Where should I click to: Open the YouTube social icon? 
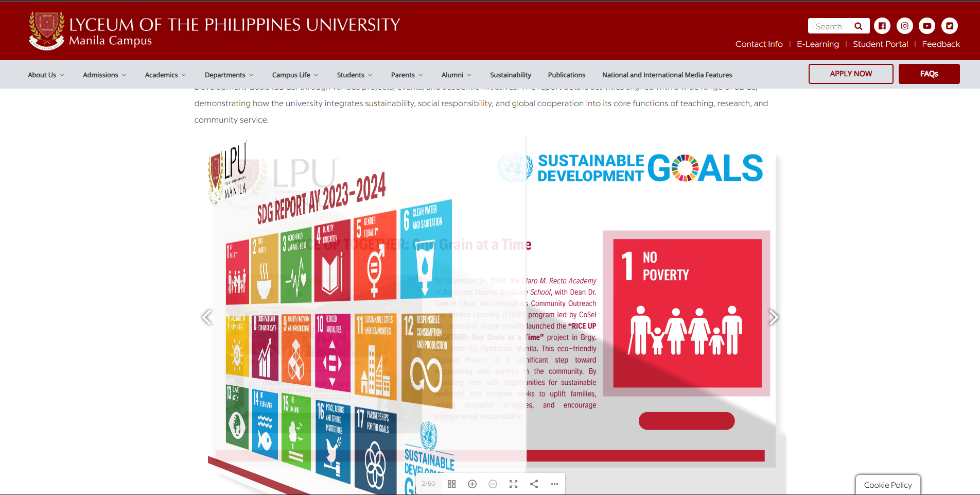[x=927, y=26]
